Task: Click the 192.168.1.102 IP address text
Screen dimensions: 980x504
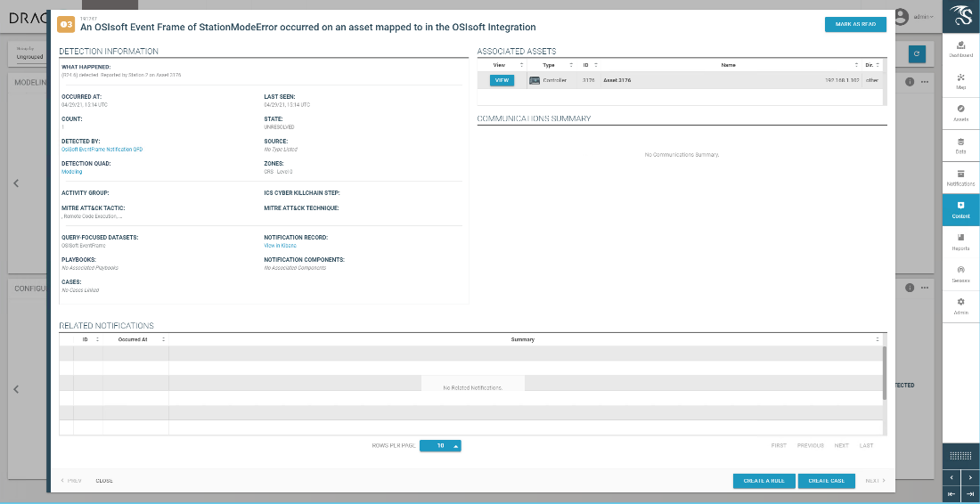Action: coord(843,80)
